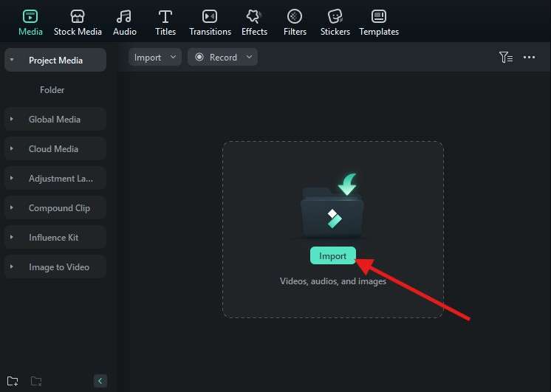Open the Transitions icon
Viewport: 551px width, 392px height.
pos(210,16)
